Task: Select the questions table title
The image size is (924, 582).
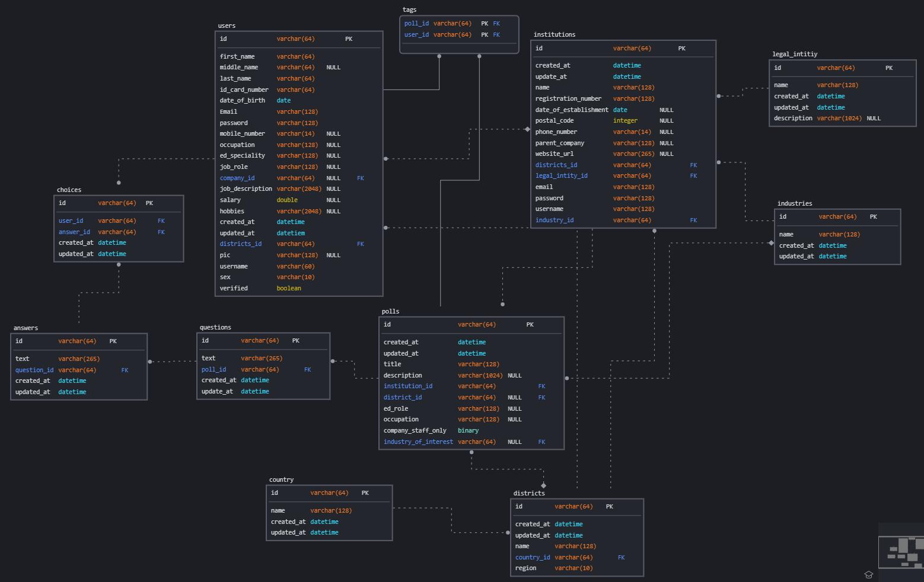Action: click(215, 328)
